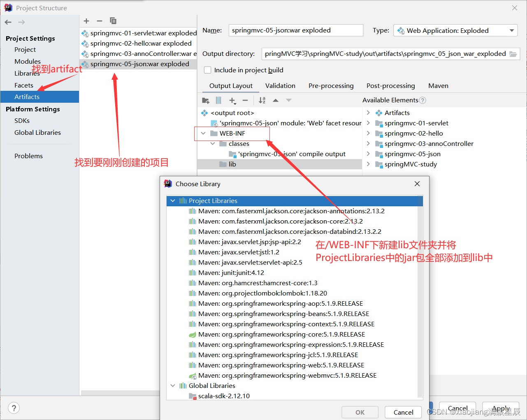Expand springmvc-02-hello available element
Viewport: 527px width, 420px height.
click(368, 133)
